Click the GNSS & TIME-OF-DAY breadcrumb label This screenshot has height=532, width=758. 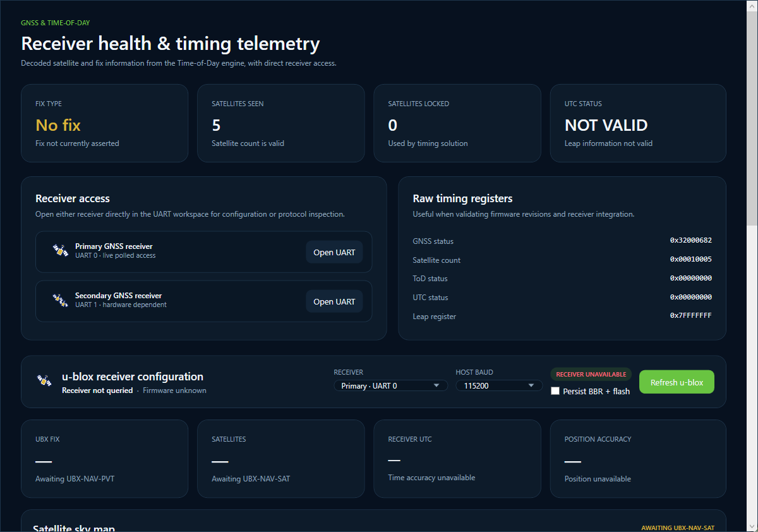(56, 23)
